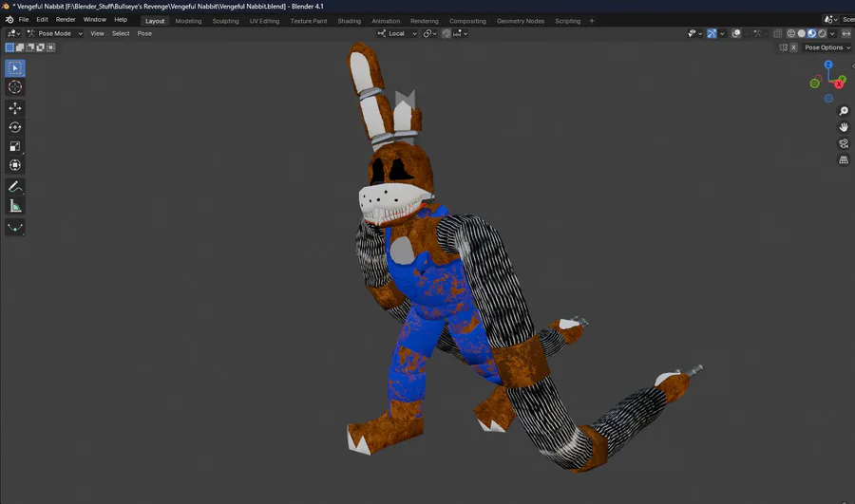Viewport: 855px width, 504px height.
Task: Click the Z axis gizmo handle
Action: [x=828, y=65]
